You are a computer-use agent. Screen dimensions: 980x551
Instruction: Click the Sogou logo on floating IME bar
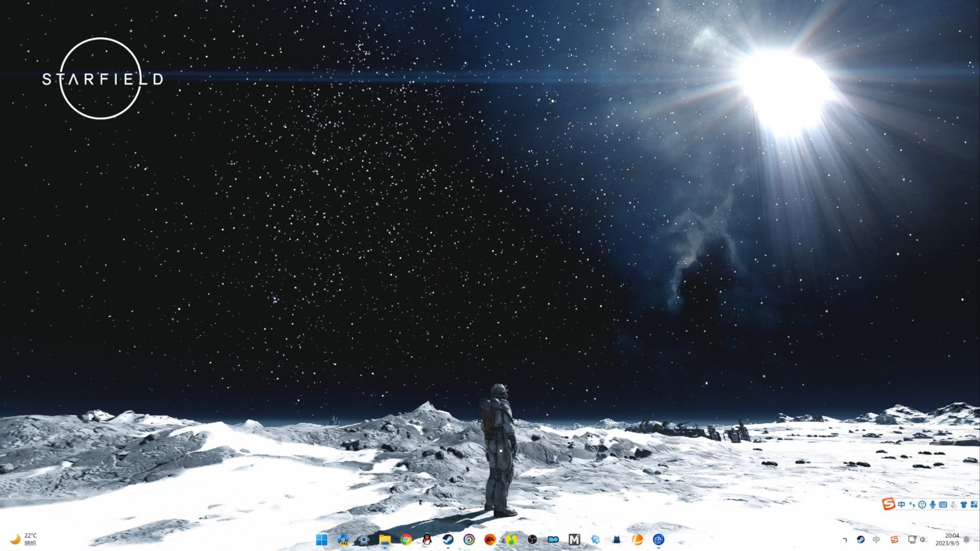[889, 504]
